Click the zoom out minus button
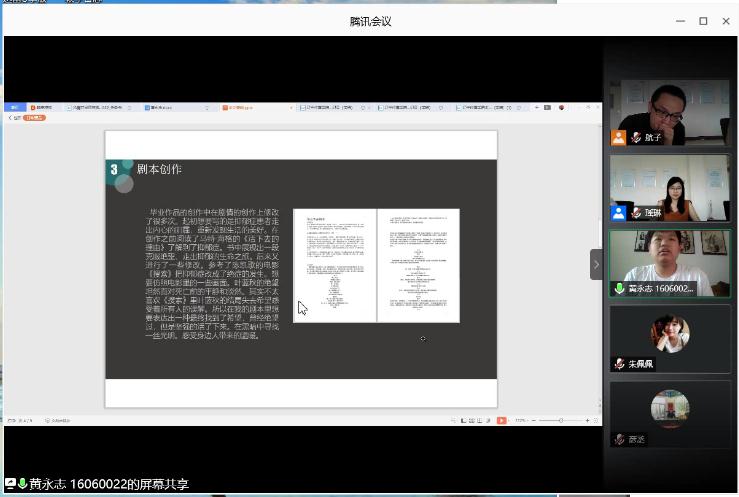This screenshot has height=497, width=739. pos(533,421)
